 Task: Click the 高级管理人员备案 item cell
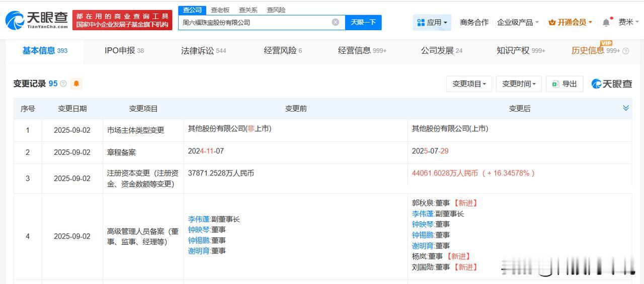coord(143,236)
